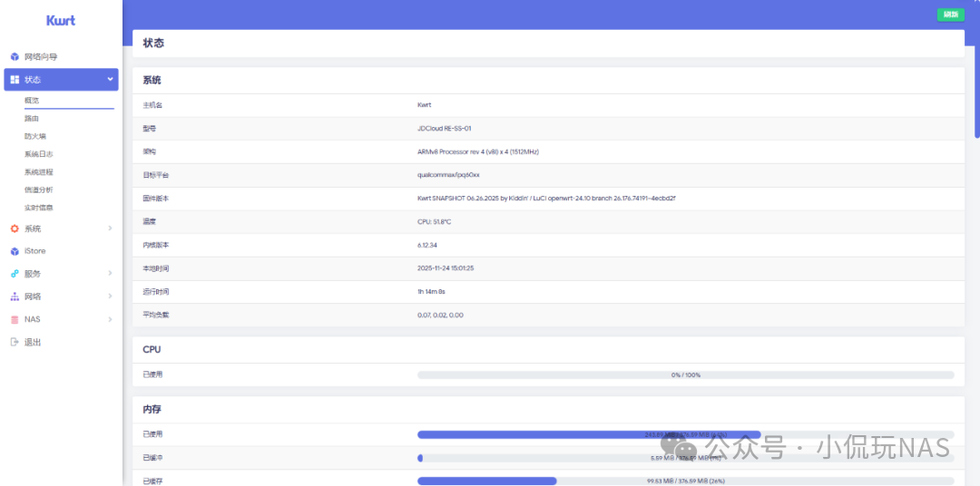This screenshot has width=980, height=486.
Task: Click the CPU 已使用 progress bar
Action: point(686,374)
